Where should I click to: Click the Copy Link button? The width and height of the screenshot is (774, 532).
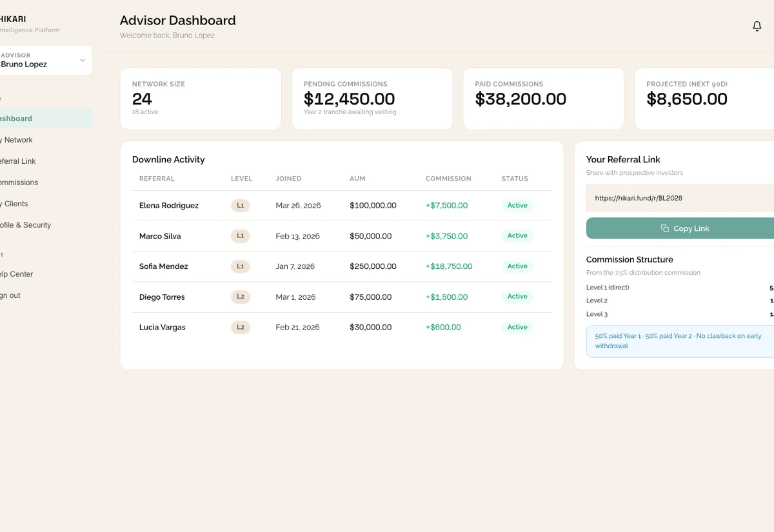[680, 228]
